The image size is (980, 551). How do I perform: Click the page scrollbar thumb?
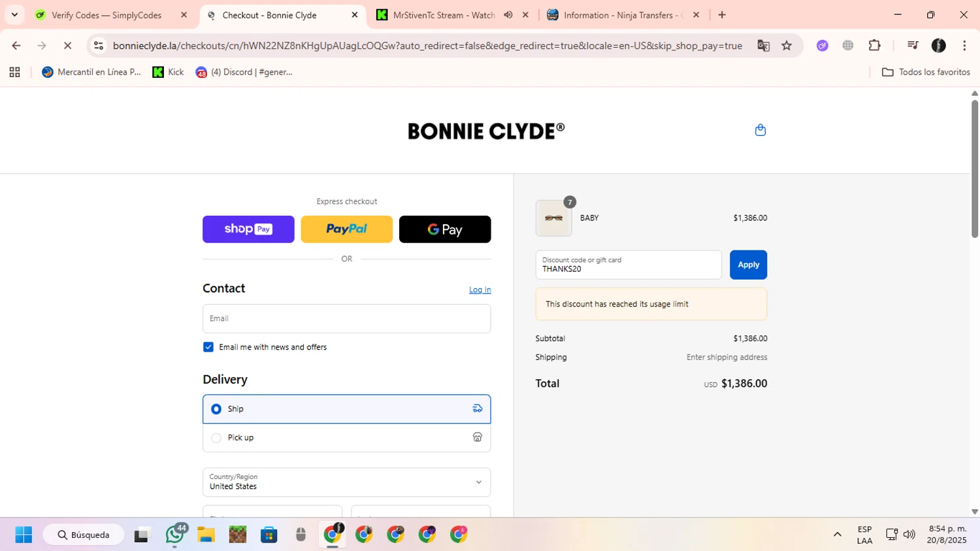click(x=975, y=169)
